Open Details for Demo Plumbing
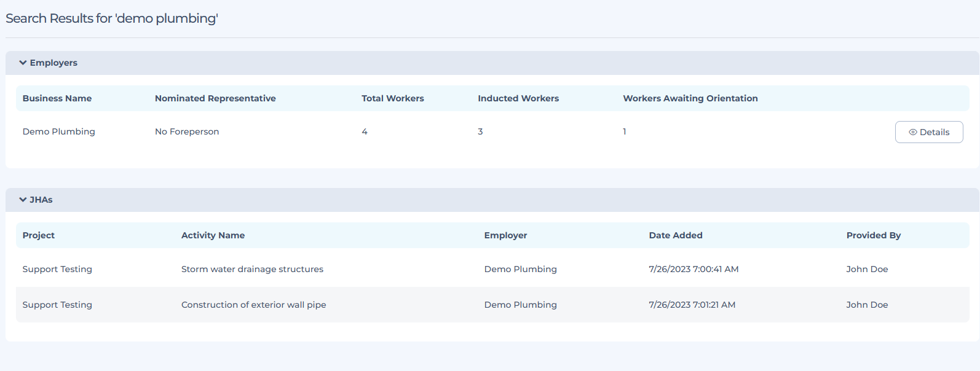Image resolution: width=980 pixels, height=371 pixels. pos(928,132)
